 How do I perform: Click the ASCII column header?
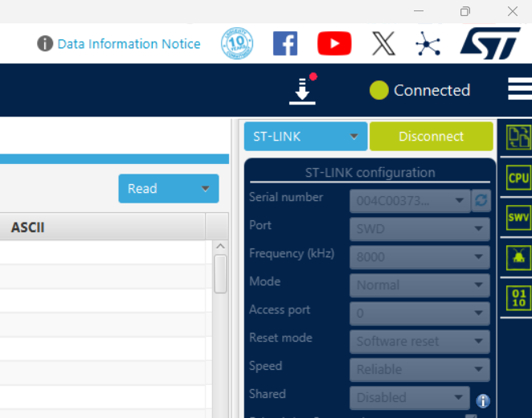pyautogui.click(x=103, y=227)
